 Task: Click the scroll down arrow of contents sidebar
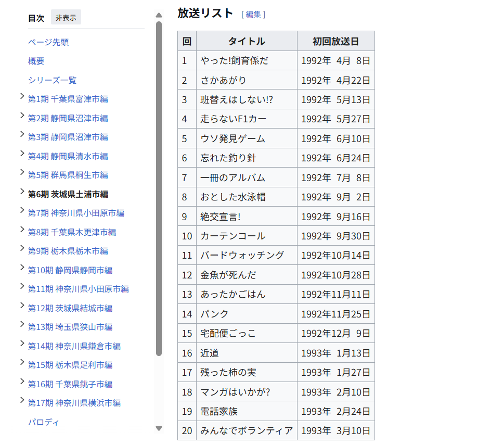pos(159,428)
